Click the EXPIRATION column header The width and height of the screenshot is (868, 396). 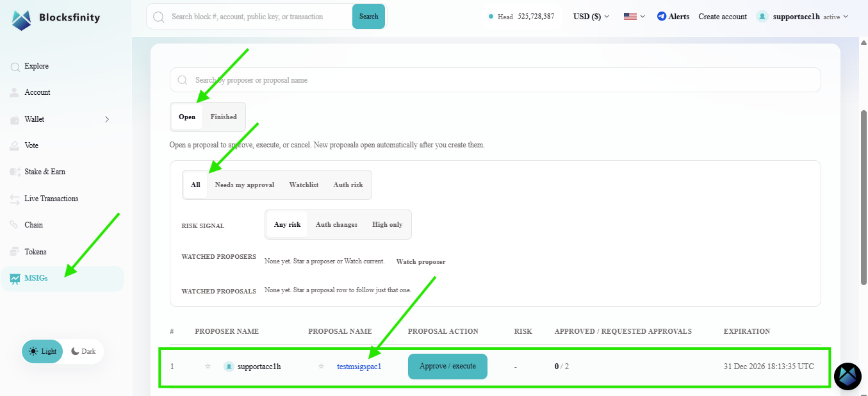tap(747, 331)
